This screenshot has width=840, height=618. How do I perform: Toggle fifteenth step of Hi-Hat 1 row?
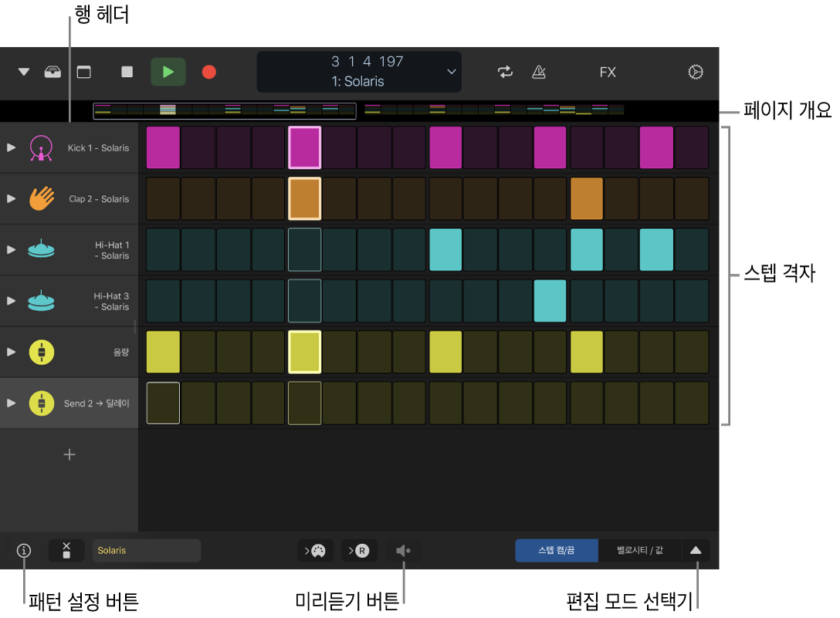(x=656, y=249)
